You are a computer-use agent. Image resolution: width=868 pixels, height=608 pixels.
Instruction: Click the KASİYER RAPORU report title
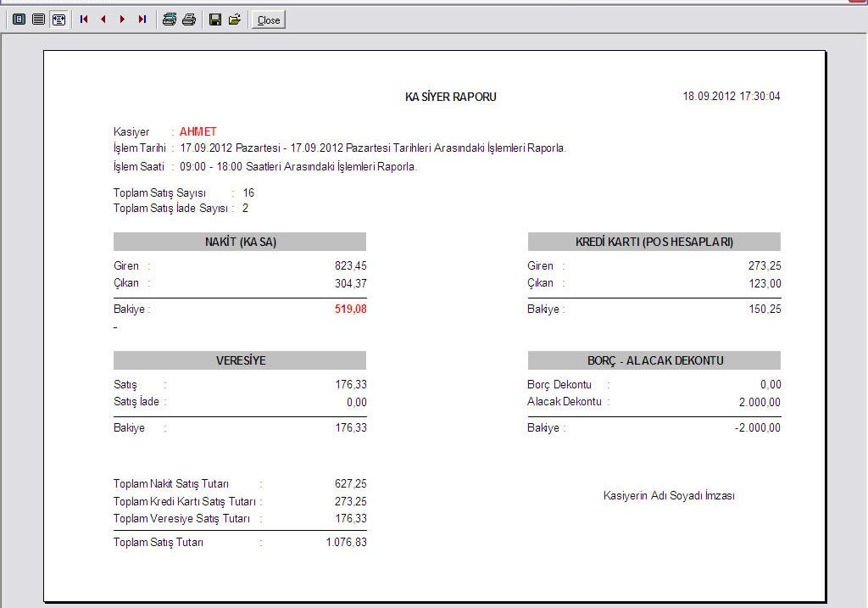point(450,97)
